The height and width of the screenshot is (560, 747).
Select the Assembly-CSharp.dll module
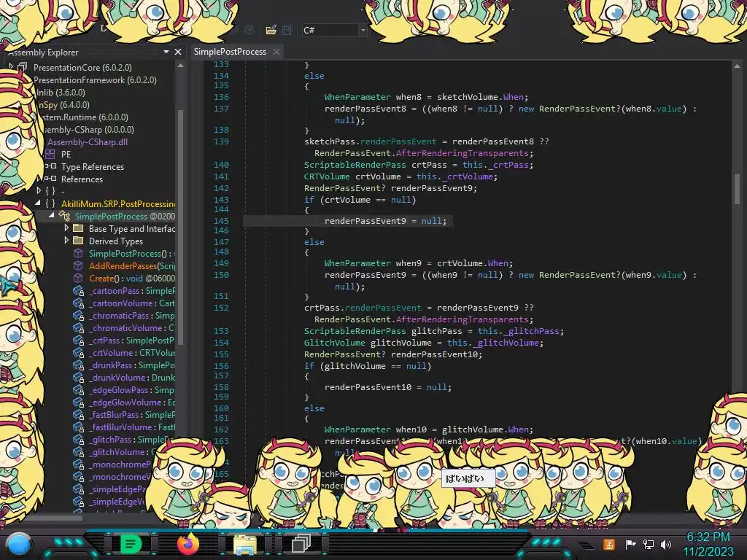(88, 142)
